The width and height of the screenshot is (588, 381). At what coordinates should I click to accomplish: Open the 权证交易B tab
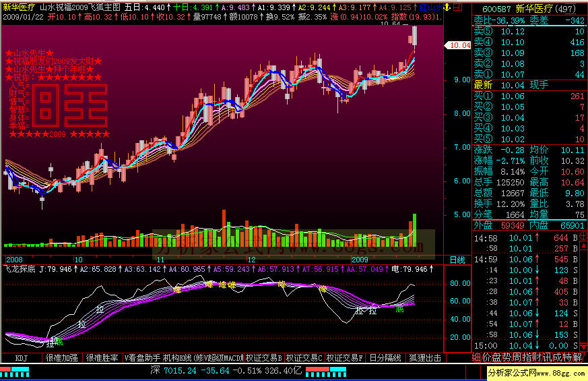point(264,358)
